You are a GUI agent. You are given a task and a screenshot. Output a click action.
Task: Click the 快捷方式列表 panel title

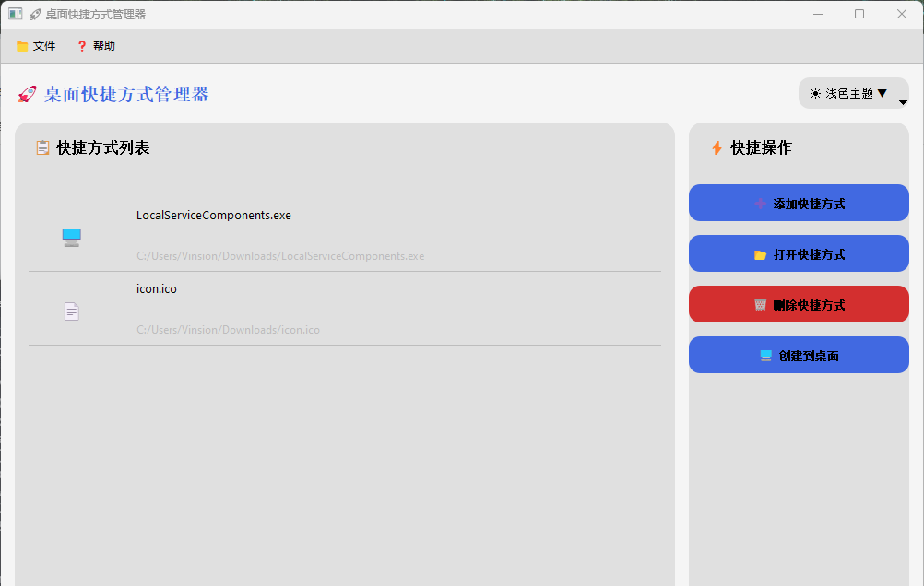pyautogui.click(x=103, y=147)
